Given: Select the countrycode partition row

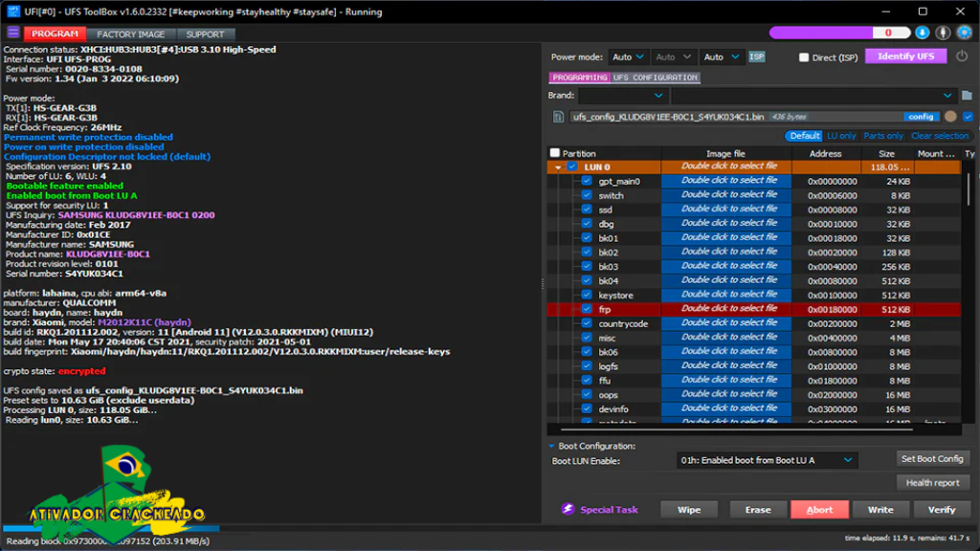Looking at the screenshot, I should (754, 323).
